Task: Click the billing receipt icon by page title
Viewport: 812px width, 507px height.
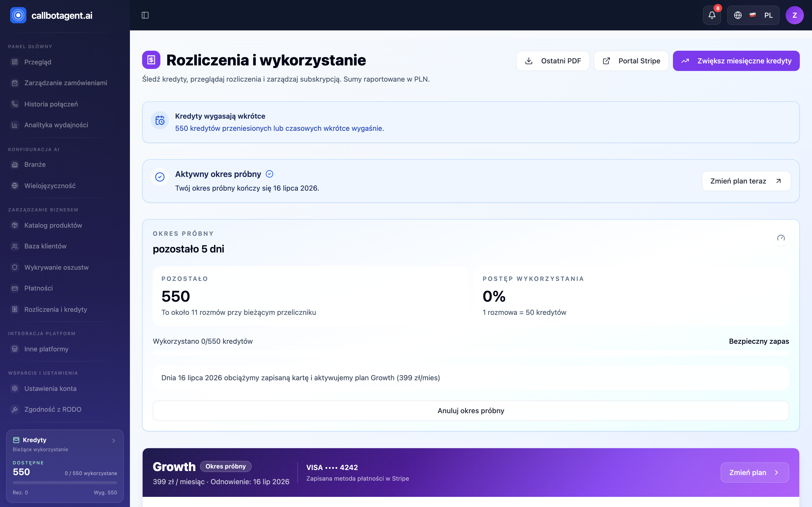Action: tap(151, 60)
